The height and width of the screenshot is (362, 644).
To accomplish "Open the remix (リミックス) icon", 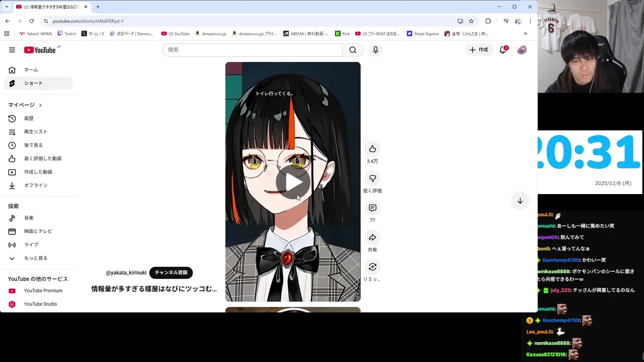I will click(372, 267).
